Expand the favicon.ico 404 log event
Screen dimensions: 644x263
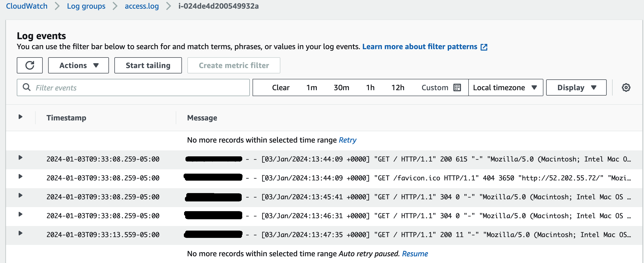tap(20, 177)
